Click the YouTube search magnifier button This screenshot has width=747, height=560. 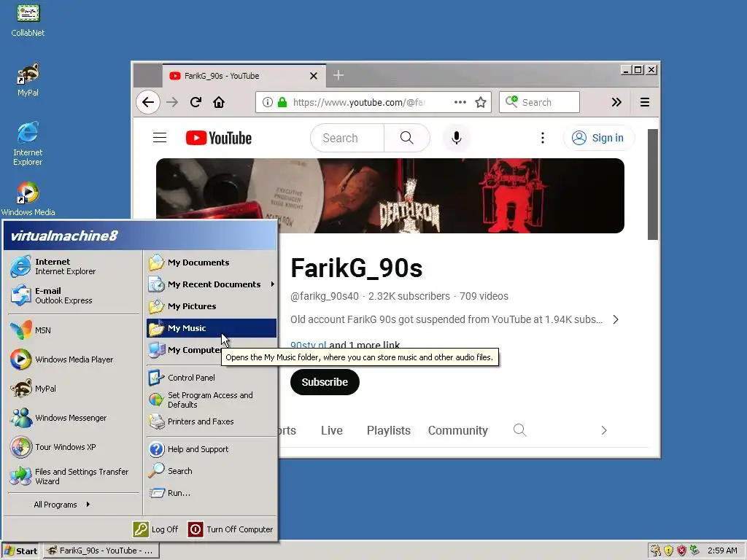(406, 138)
